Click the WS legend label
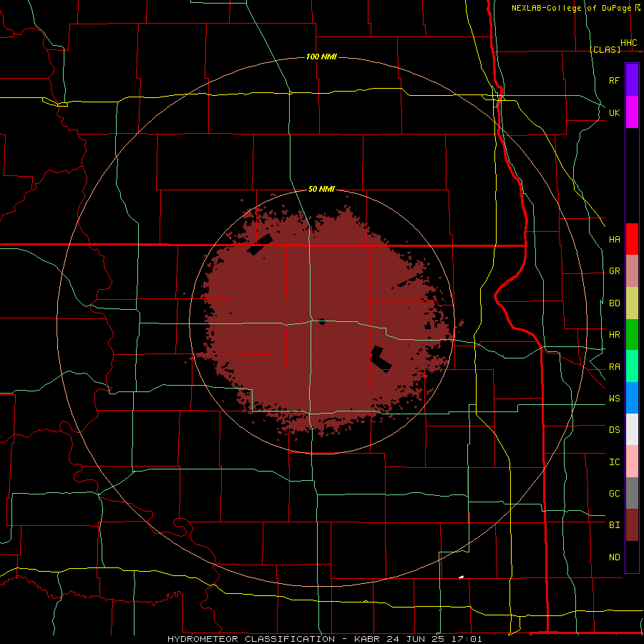644x644 pixels. pos(614,399)
